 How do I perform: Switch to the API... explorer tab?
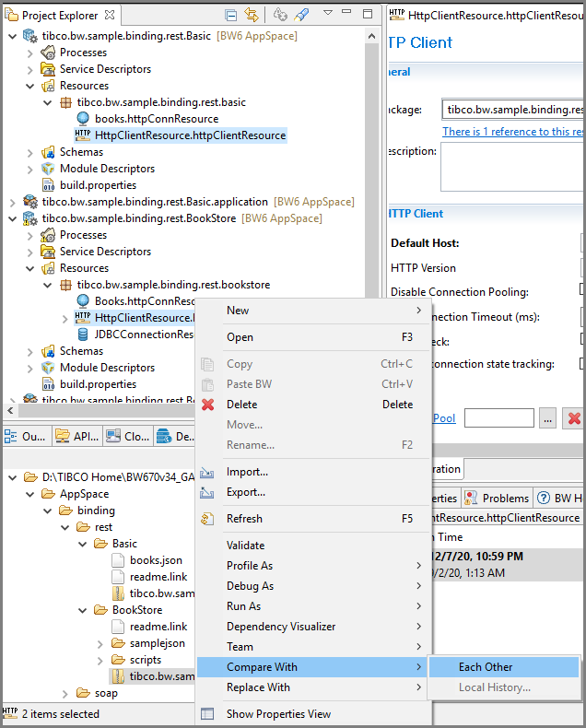[x=77, y=437]
